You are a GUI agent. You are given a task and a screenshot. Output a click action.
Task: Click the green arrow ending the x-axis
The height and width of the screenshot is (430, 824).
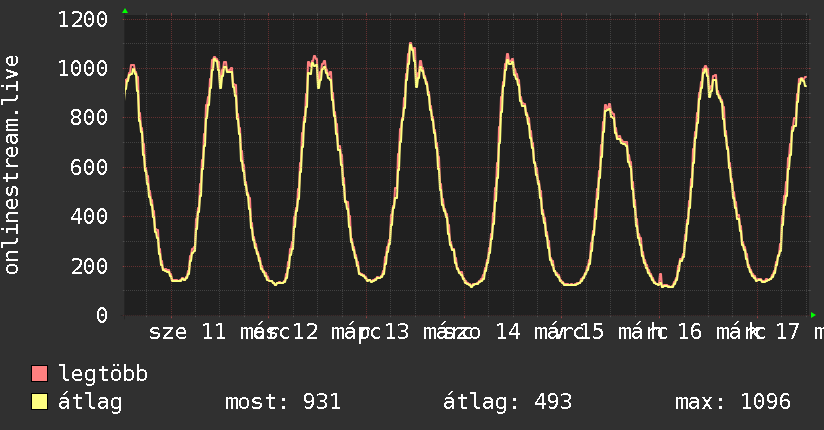point(813,315)
